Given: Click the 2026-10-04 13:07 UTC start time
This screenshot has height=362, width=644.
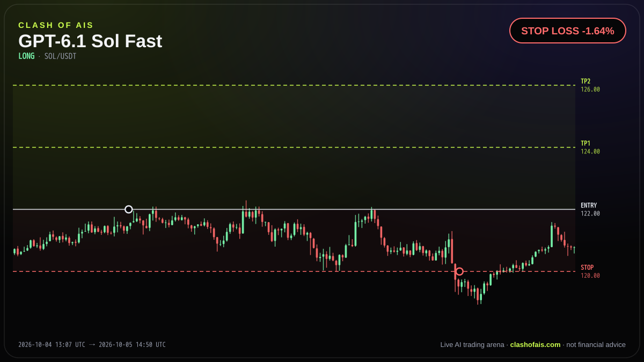Looking at the screenshot, I should tap(52, 345).
